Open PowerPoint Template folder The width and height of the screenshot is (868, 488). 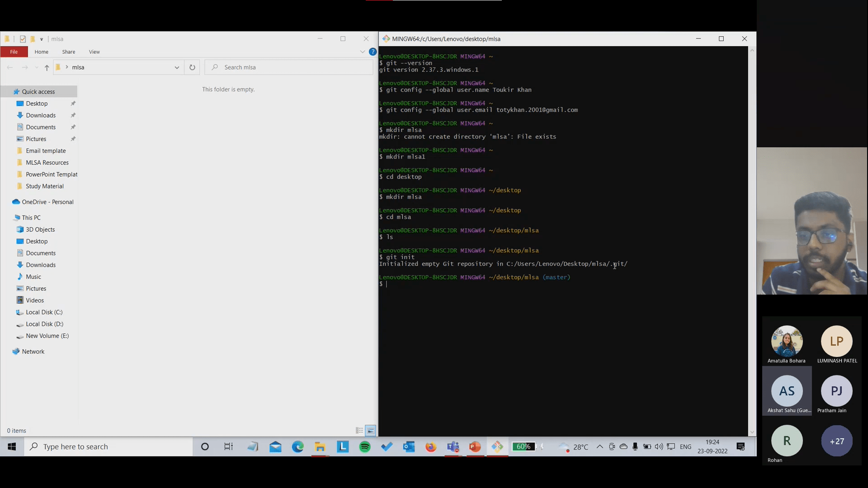coord(51,174)
